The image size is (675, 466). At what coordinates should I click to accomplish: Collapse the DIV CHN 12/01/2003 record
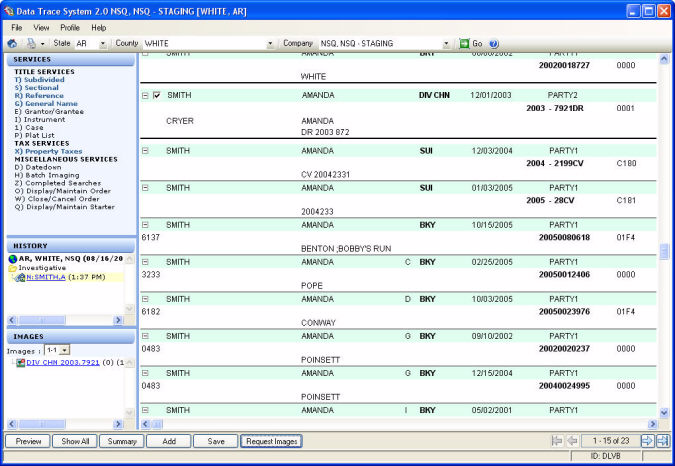point(146,96)
